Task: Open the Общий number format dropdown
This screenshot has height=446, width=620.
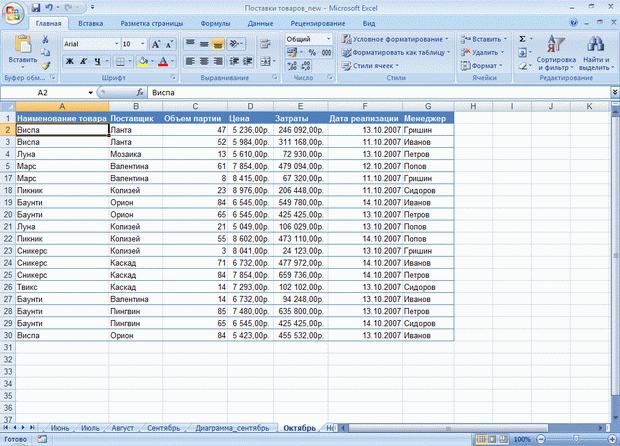Action: [329, 39]
